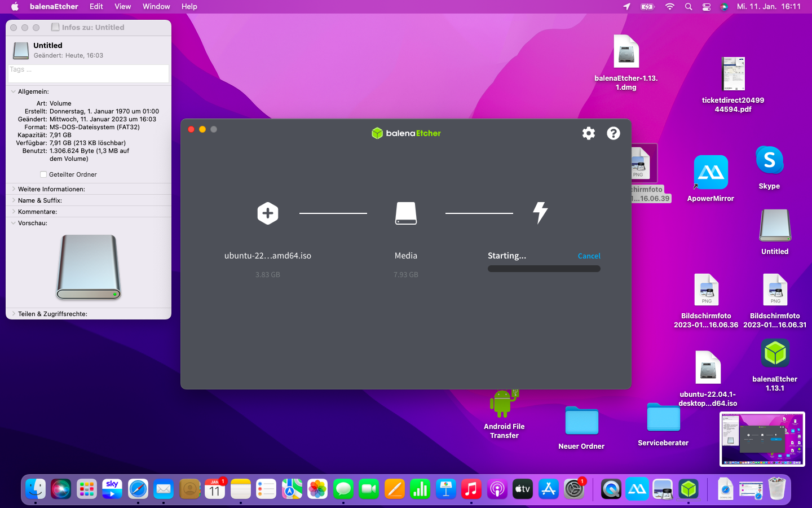Click the battery status icon

tap(648, 7)
